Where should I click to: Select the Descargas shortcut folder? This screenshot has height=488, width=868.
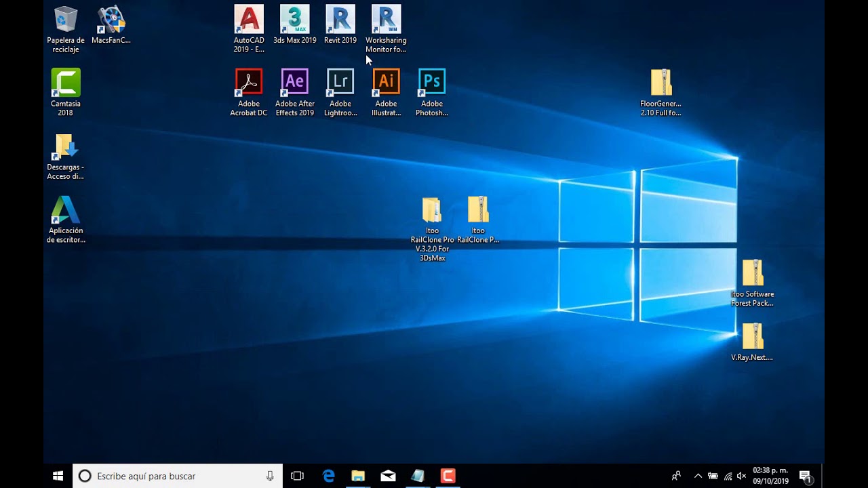66,157
